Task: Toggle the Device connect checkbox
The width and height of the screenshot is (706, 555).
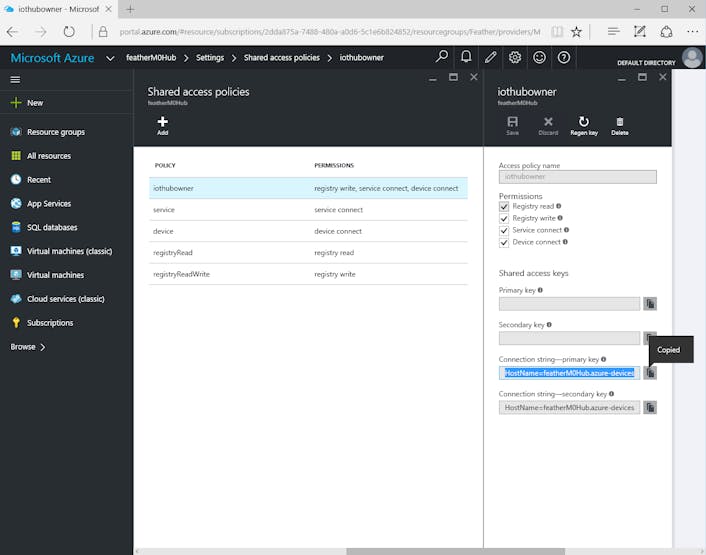Action: pyautogui.click(x=504, y=243)
